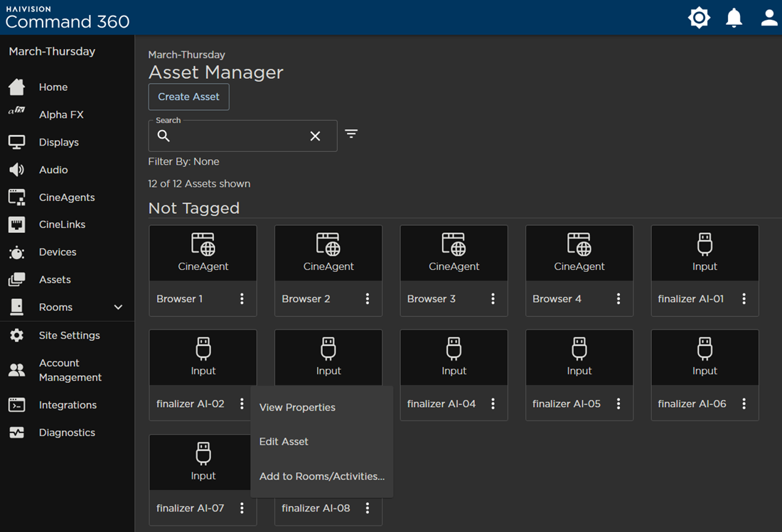Select View Properties from context menu

pyautogui.click(x=321, y=407)
